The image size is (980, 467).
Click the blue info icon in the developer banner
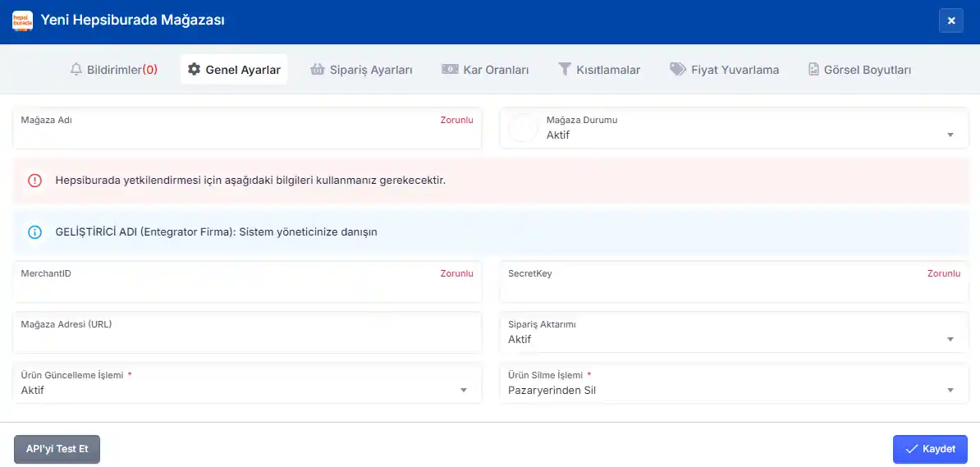(34, 232)
